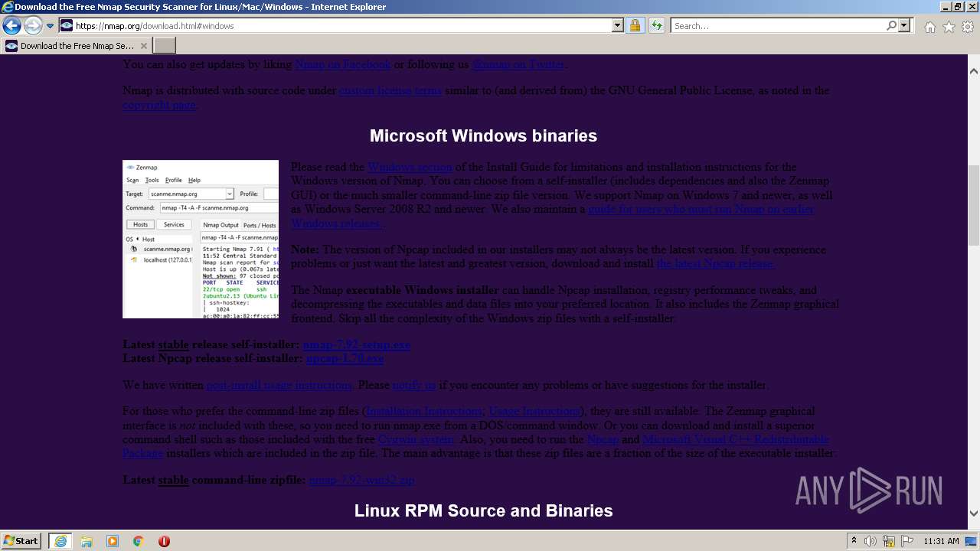
Task: Launch the media player taskbar icon
Action: coord(113,541)
